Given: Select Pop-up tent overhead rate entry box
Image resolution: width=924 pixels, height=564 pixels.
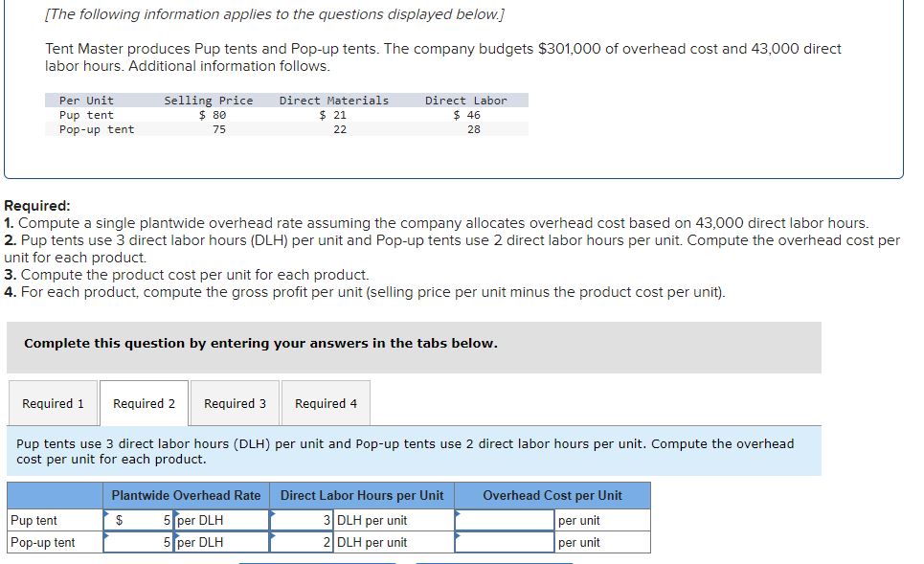Looking at the screenshot, I should point(139,541).
